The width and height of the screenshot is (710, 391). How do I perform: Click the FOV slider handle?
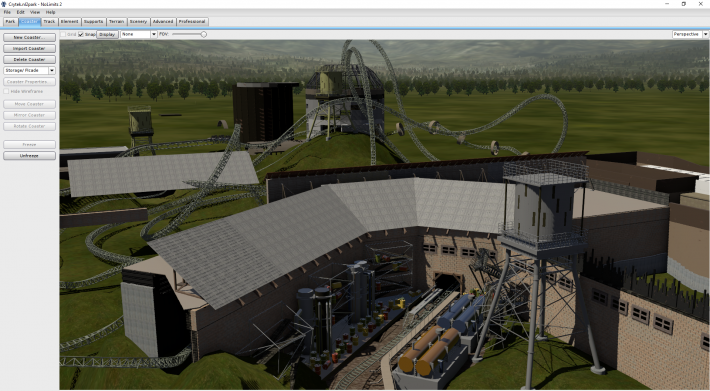(204, 34)
